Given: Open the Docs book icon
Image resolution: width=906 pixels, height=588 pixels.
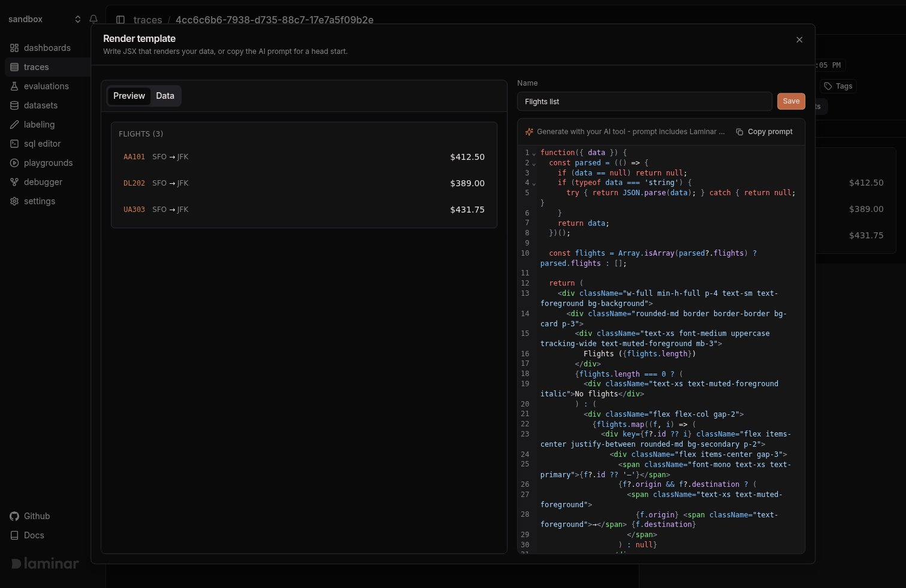Looking at the screenshot, I should click(x=14, y=535).
